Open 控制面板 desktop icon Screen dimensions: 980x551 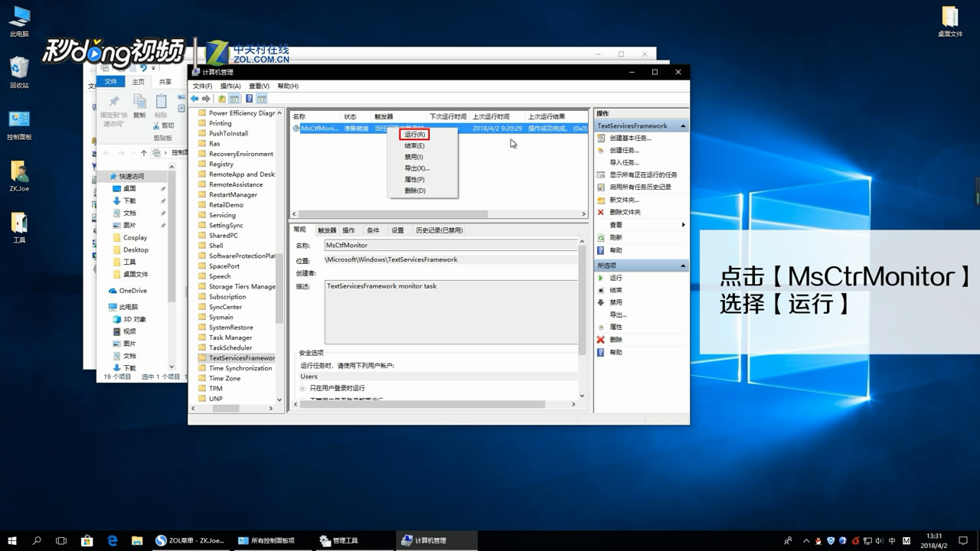19,125
